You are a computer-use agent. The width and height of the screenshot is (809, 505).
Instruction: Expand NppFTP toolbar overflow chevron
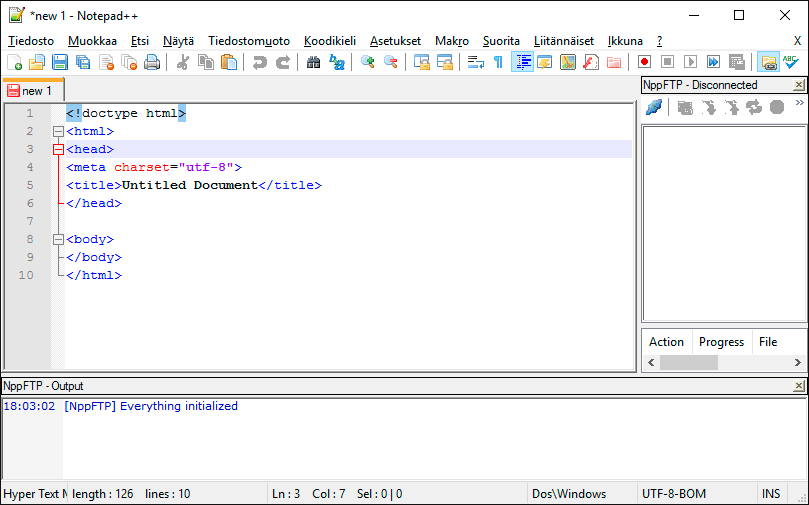[x=800, y=103]
